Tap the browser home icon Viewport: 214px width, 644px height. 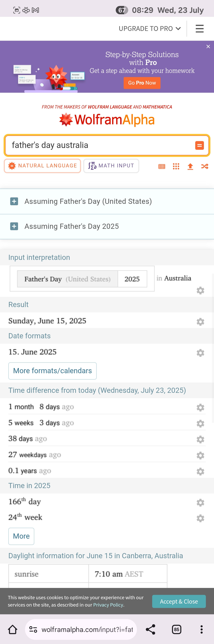[12, 629]
